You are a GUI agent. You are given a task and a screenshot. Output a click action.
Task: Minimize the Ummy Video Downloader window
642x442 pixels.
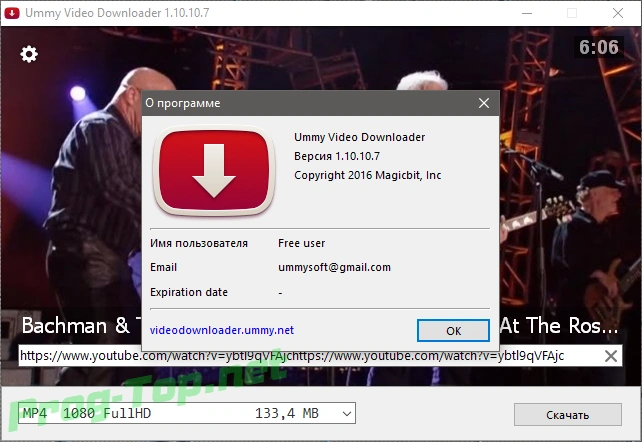tap(527, 13)
